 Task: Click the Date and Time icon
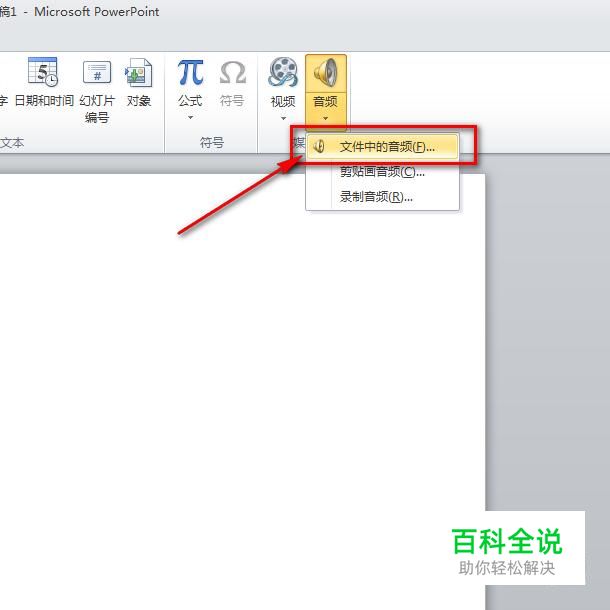coord(43,72)
